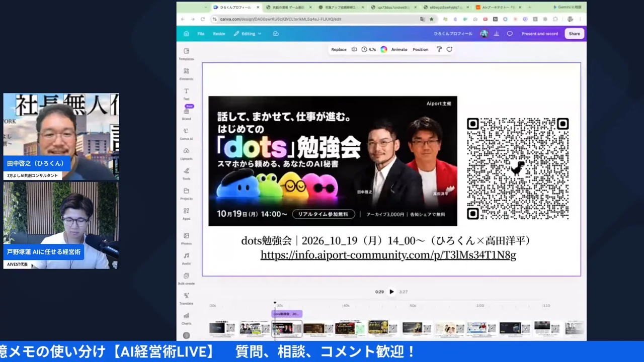Set the 4.7s page duration
644x362 pixels.
coord(369,49)
